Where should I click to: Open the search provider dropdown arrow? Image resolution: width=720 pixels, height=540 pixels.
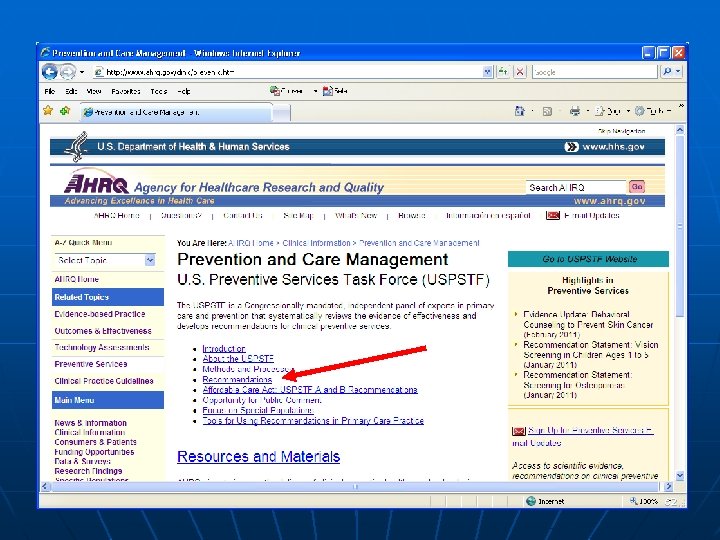[678, 72]
